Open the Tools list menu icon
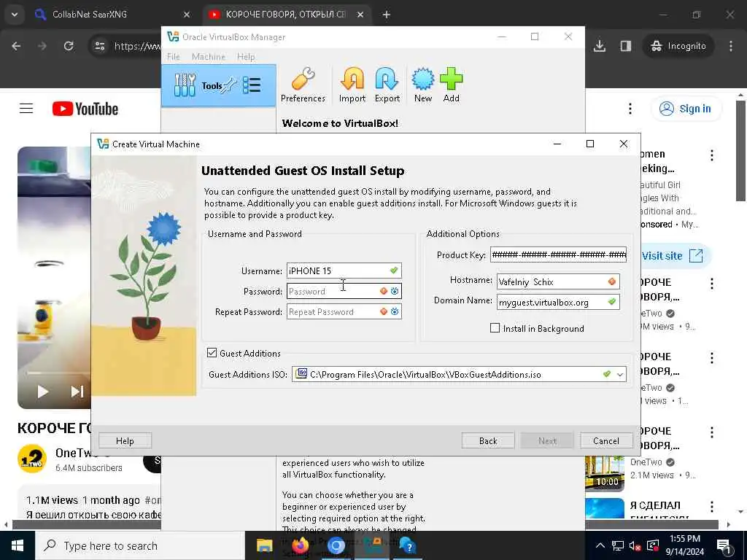747x560 pixels. (252, 86)
